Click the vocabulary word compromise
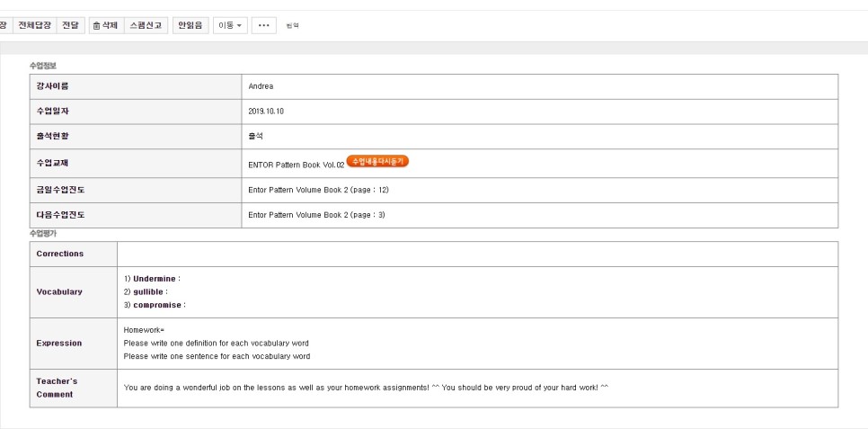The height and width of the screenshot is (429, 868). pyautogui.click(x=157, y=305)
